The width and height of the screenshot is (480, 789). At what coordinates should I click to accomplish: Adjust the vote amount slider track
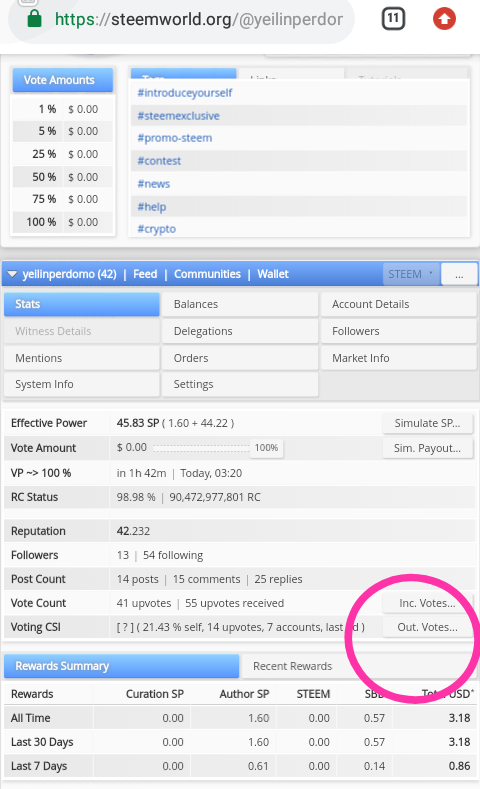(201, 448)
